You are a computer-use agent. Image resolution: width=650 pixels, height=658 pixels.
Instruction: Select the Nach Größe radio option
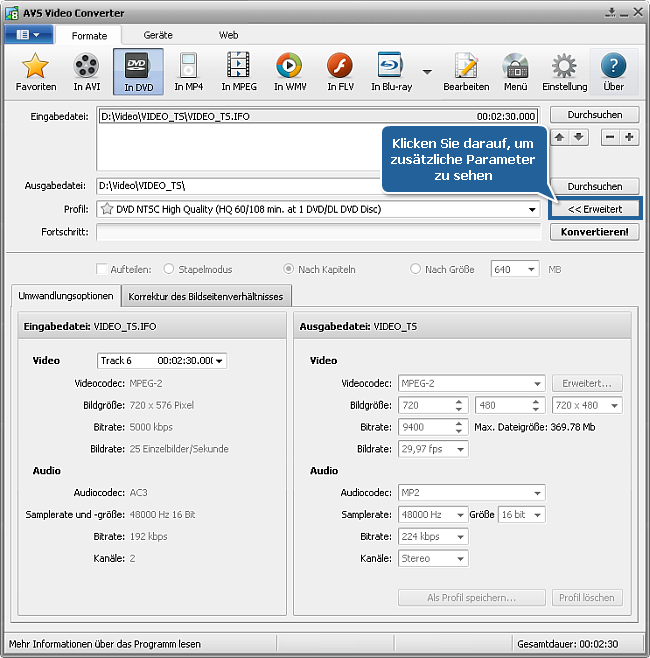[416, 269]
